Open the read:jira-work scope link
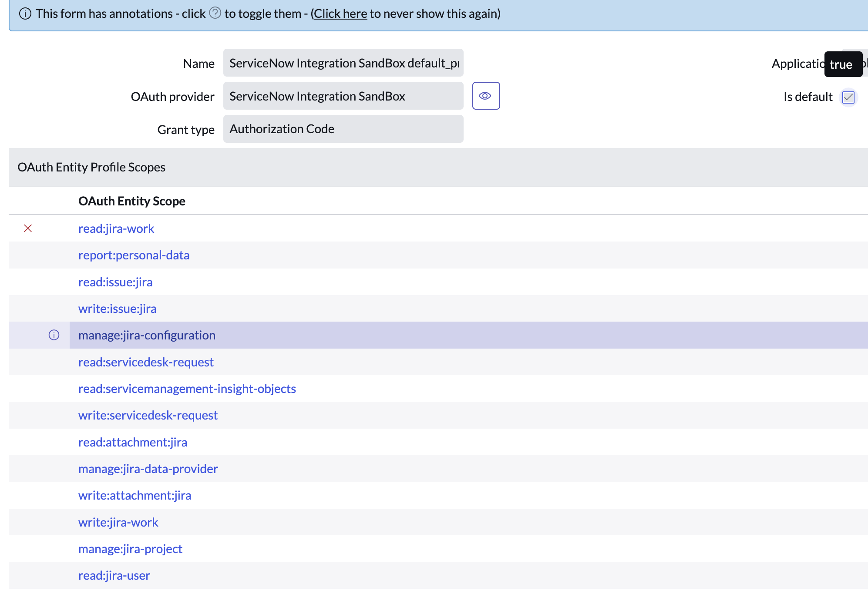This screenshot has height=591, width=868. (116, 229)
